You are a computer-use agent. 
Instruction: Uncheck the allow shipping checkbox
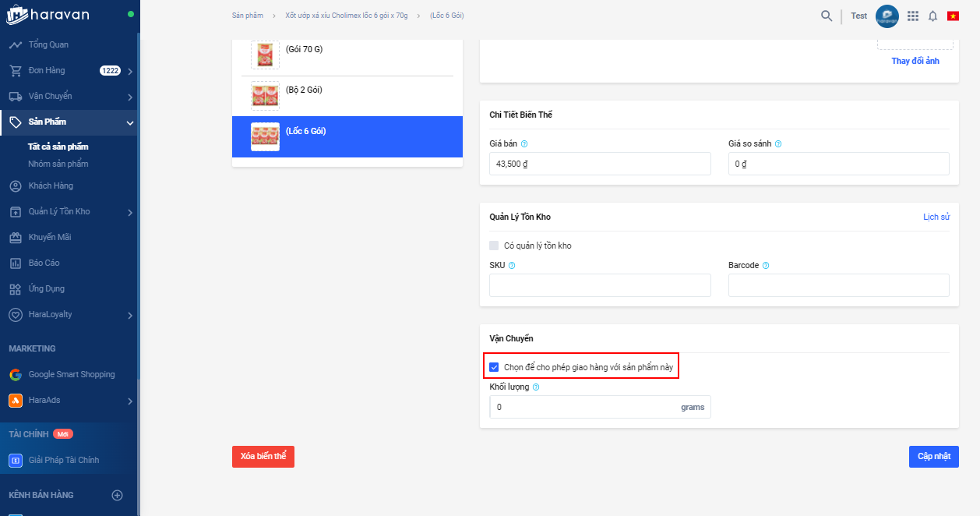(x=494, y=366)
